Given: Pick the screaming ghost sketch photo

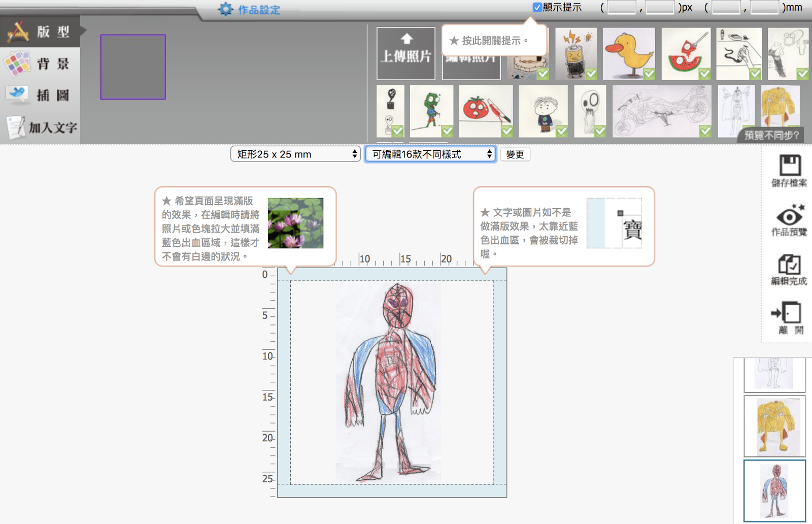Looking at the screenshot, I should (x=590, y=111).
